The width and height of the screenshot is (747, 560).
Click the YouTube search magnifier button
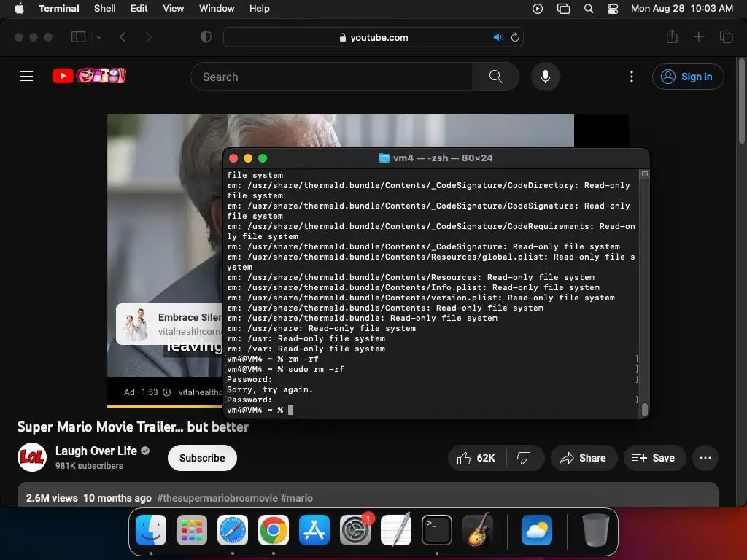(495, 77)
